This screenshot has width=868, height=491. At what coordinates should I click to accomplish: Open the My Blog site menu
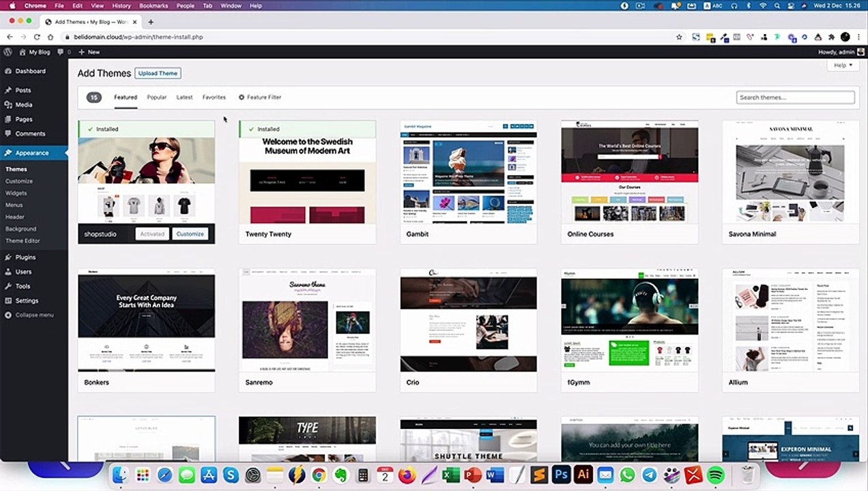pos(35,52)
